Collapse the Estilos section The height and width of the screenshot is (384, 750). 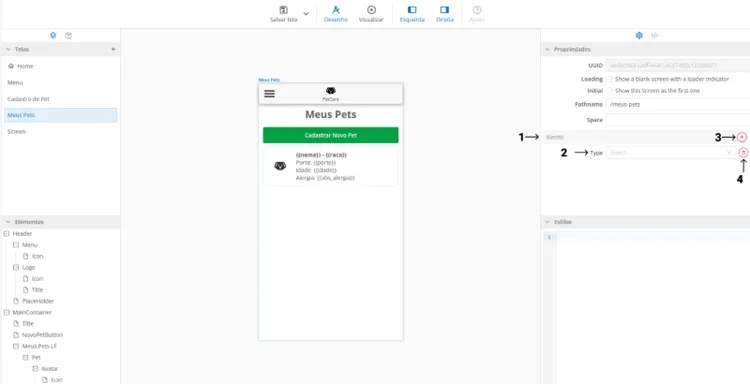coord(548,222)
